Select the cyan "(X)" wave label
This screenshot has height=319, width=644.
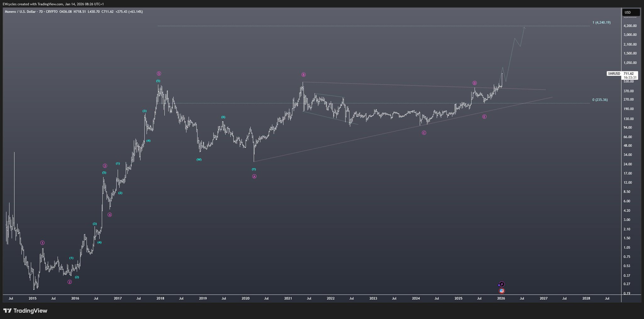(223, 117)
